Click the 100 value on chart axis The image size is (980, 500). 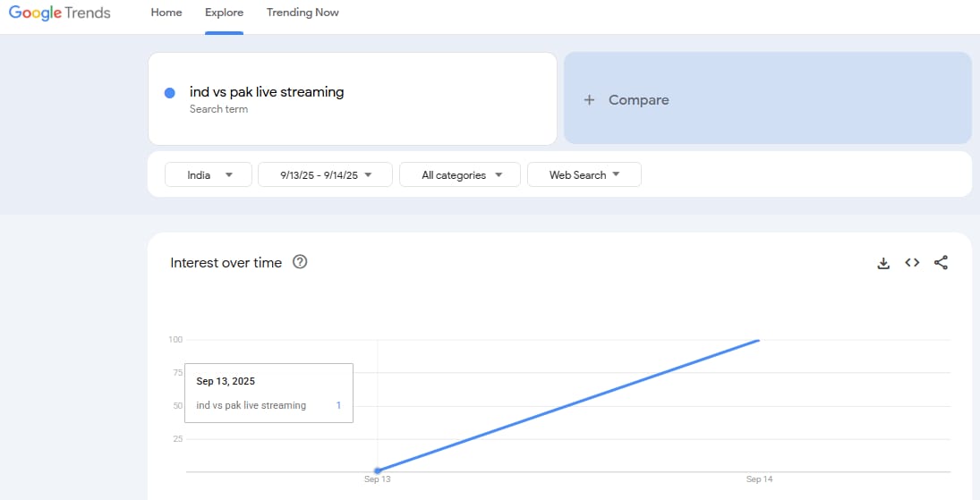pyautogui.click(x=175, y=339)
